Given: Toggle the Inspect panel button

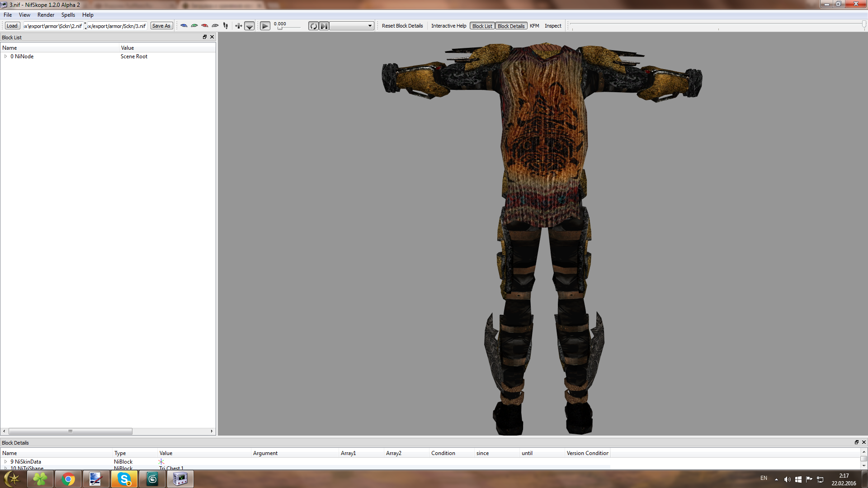Looking at the screenshot, I should click(553, 26).
